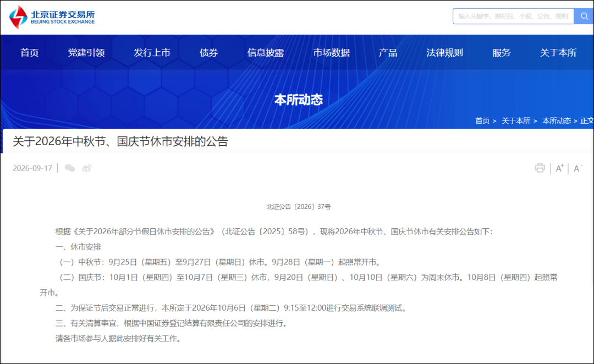Print the announcement with the printer icon

pyautogui.click(x=540, y=168)
